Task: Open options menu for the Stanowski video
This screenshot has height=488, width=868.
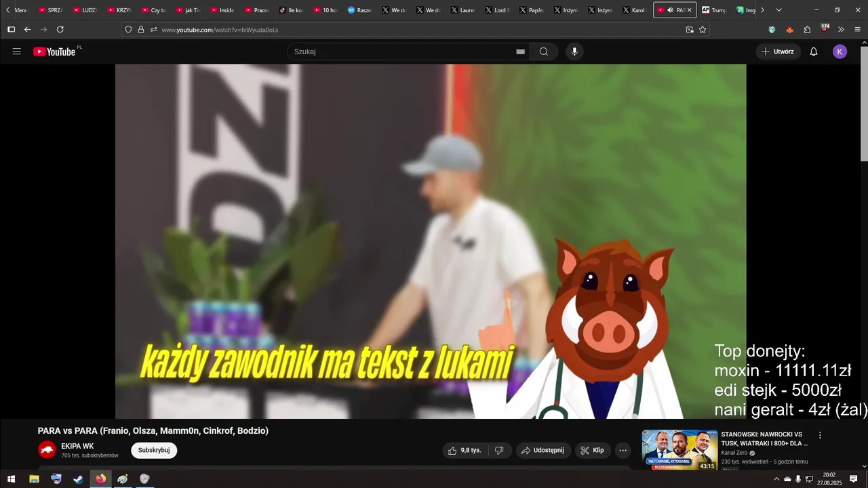Action: coord(820,436)
